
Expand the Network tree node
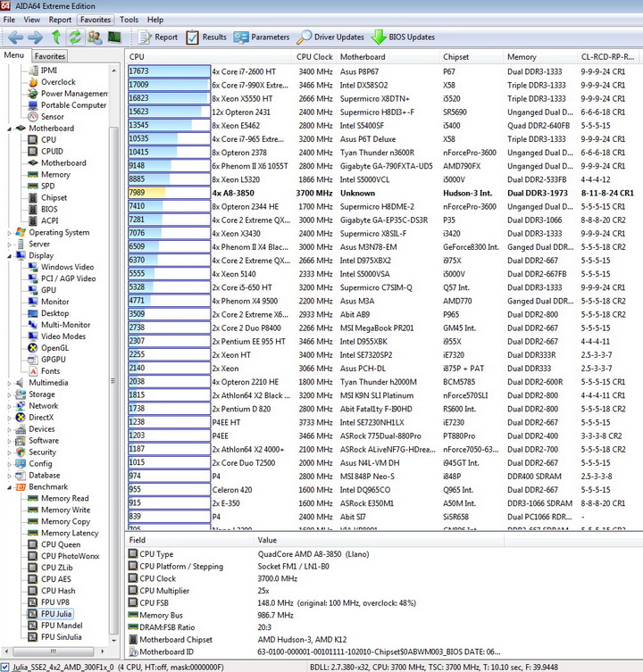9,406
